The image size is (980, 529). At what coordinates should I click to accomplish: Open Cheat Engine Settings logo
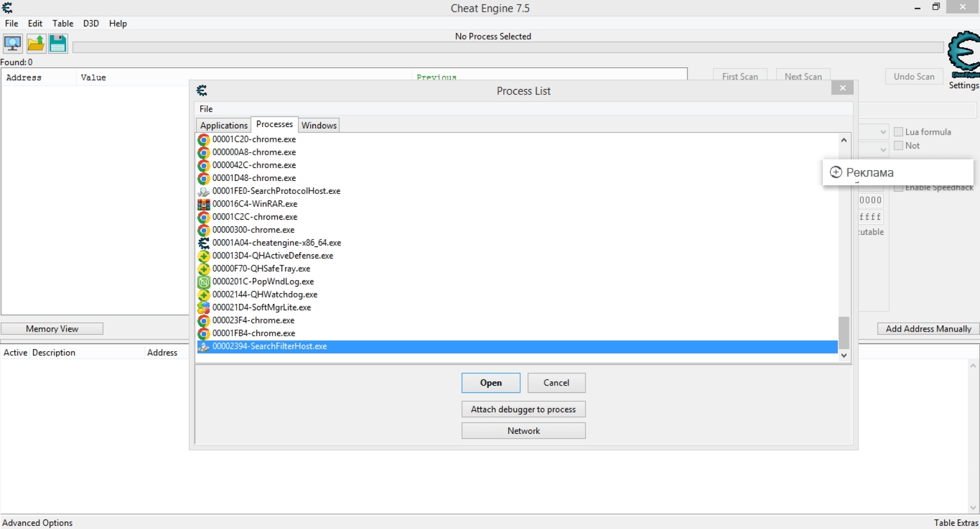[x=964, y=57]
